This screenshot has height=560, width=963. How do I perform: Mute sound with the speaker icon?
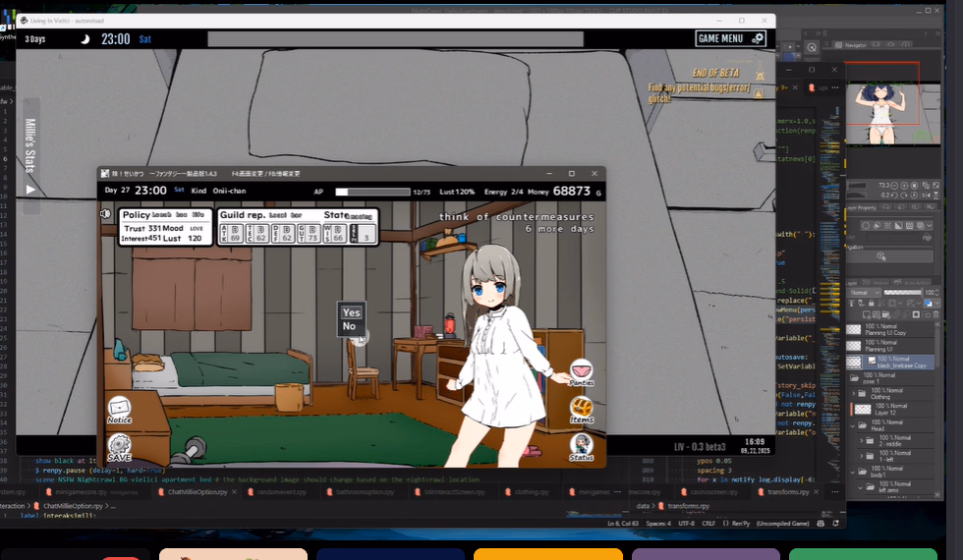coord(106,213)
